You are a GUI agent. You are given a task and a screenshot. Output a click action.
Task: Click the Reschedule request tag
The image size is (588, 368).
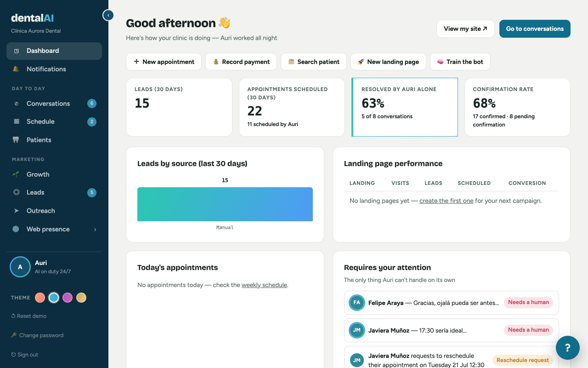point(522,360)
